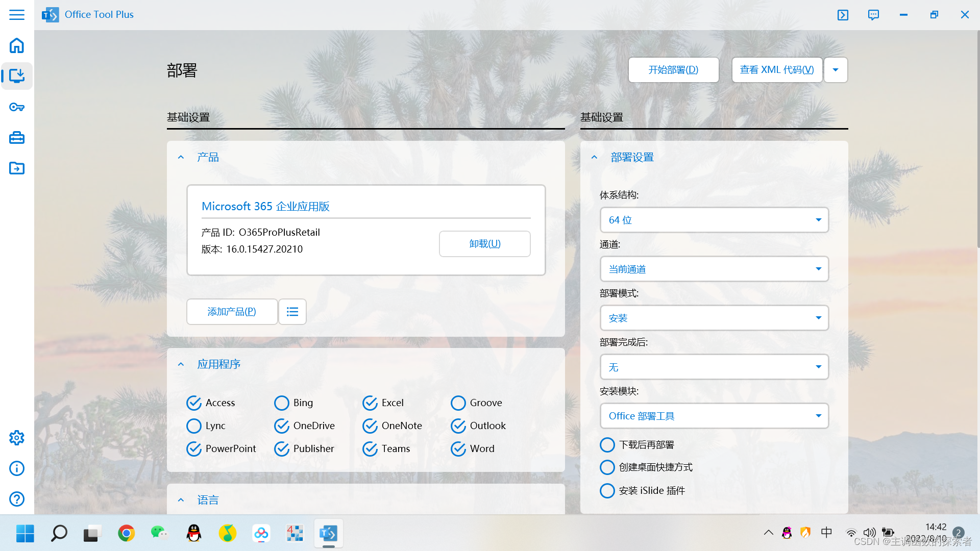Open the Windows Start menu
980x551 pixels.
pos(25,534)
